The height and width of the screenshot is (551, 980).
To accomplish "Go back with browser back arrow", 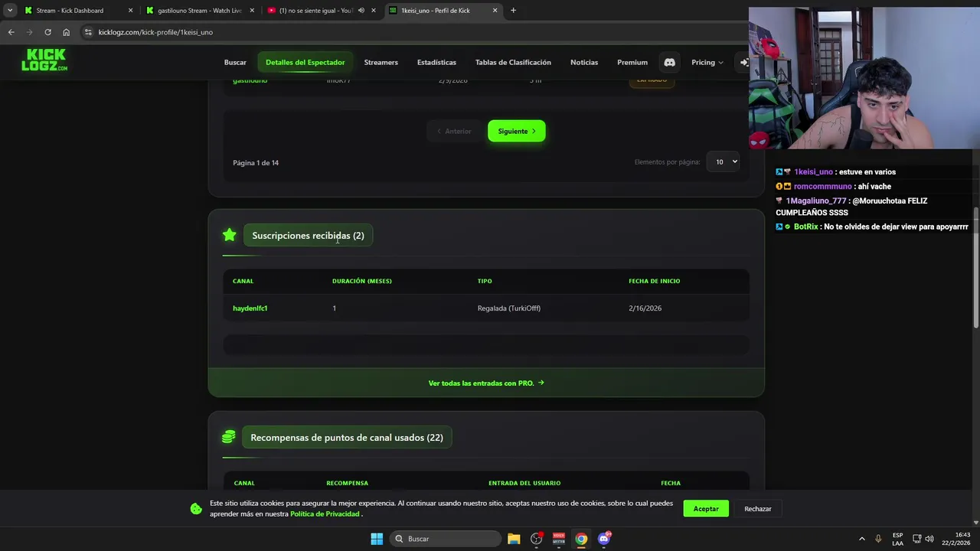I will point(11,32).
